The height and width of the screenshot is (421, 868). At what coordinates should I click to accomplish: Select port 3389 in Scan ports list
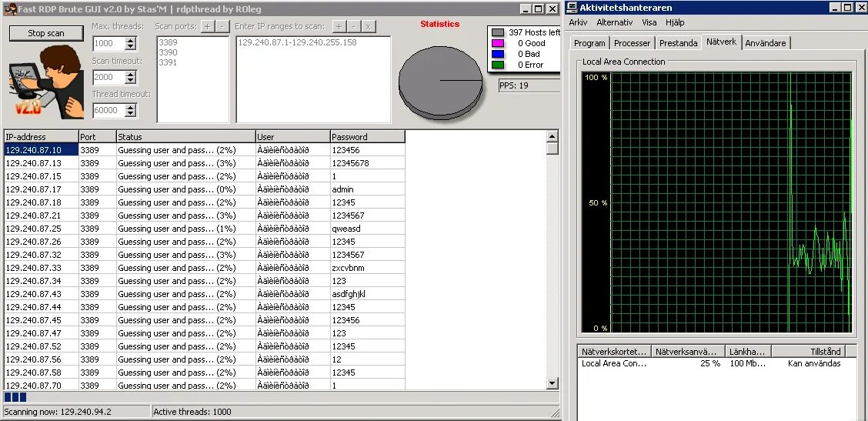[168, 42]
